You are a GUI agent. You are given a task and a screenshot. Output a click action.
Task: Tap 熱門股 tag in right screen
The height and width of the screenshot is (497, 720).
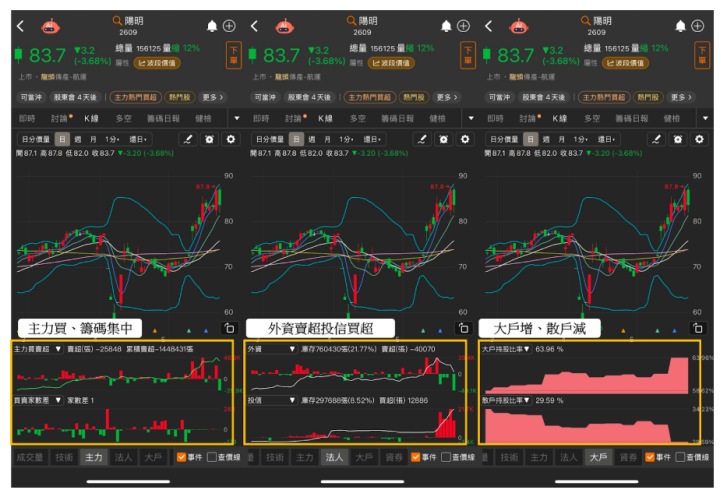[x=648, y=97]
